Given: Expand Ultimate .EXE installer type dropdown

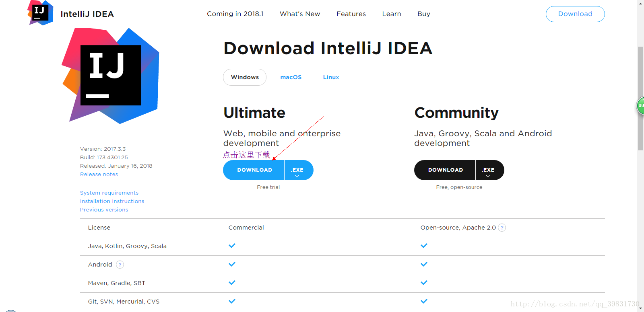Looking at the screenshot, I should 299,170.
